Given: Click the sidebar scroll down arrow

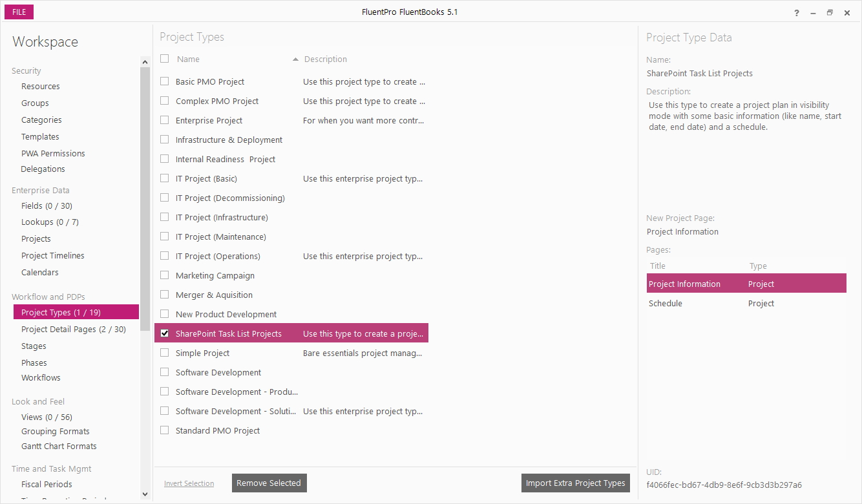Looking at the screenshot, I should (x=145, y=494).
